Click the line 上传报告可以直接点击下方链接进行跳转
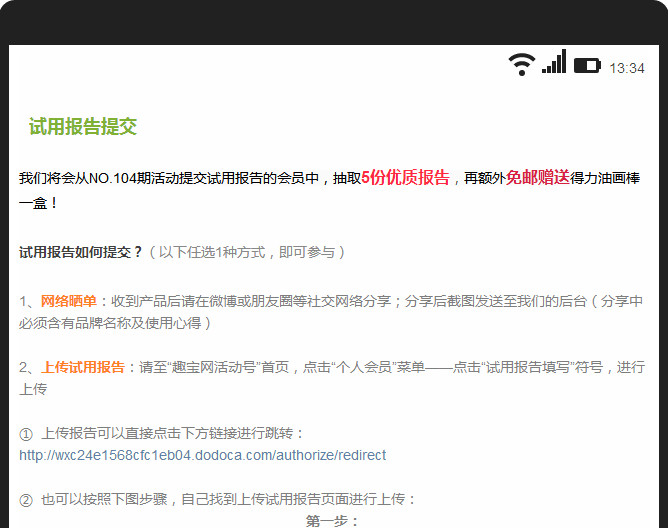Screen dimensions: 668x528 tap(167, 433)
